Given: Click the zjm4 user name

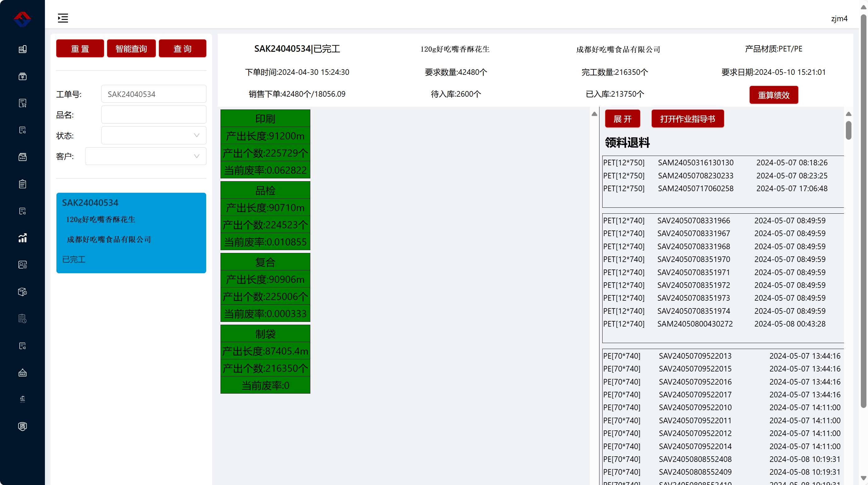Looking at the screenshot, I should pos(839,18).
